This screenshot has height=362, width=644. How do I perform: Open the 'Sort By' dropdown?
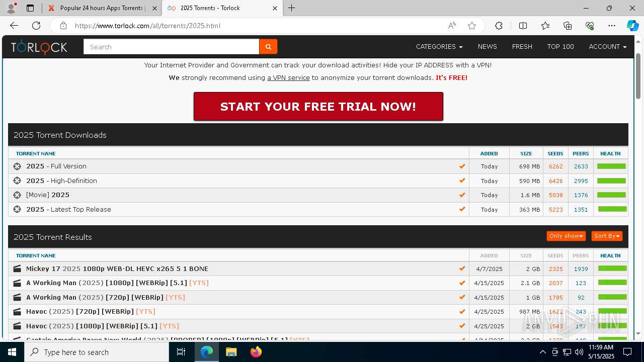pos(607,236)
